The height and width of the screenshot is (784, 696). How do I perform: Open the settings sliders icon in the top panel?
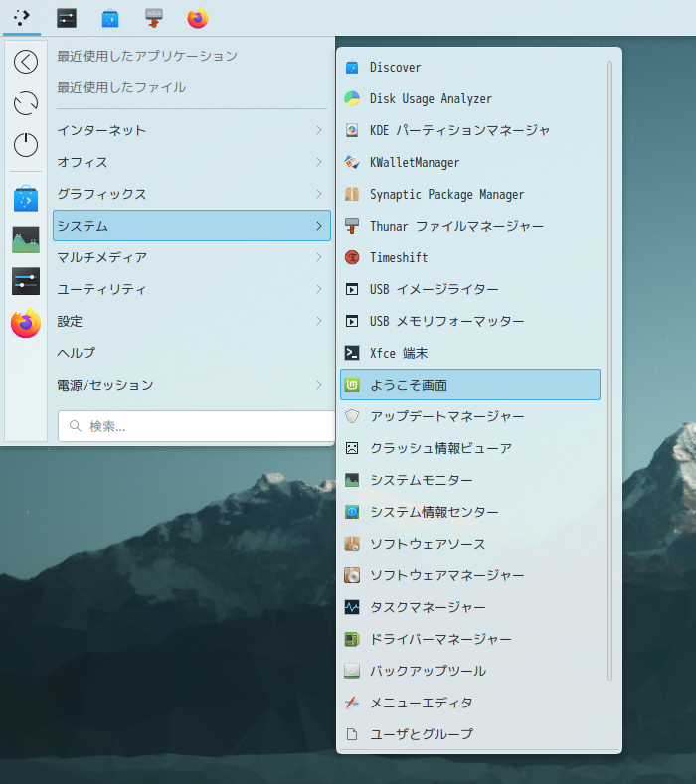pyautogui.click(x=67, y=18)
